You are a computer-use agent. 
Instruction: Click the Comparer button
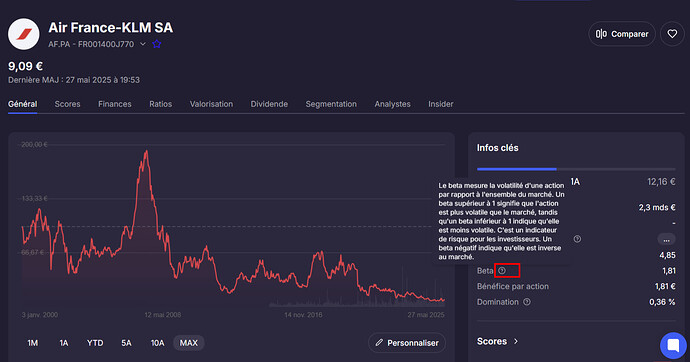[622, 34]
